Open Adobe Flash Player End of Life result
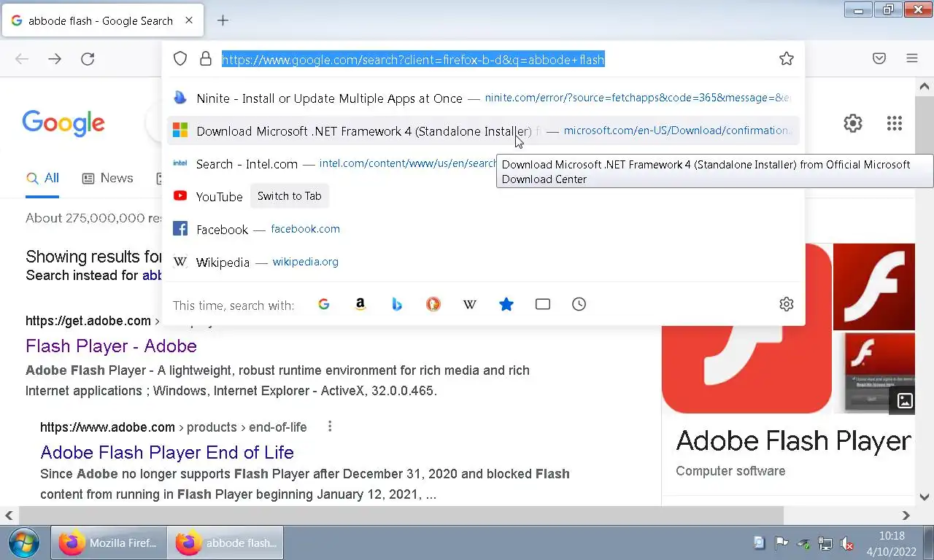 tap(167, 452)
